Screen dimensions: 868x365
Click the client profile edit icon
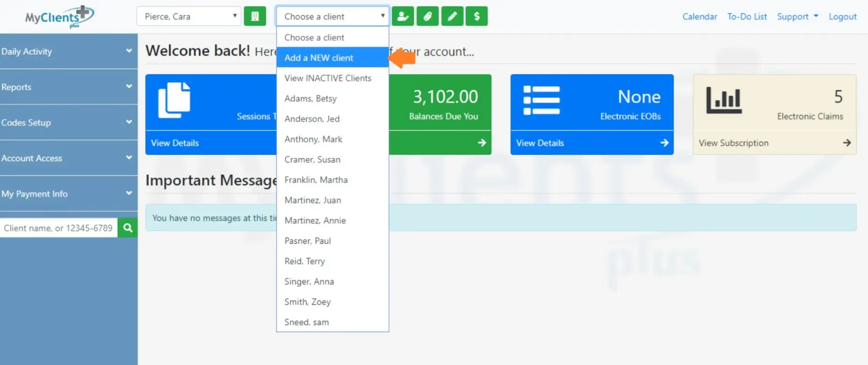click(x=402, y=16)
